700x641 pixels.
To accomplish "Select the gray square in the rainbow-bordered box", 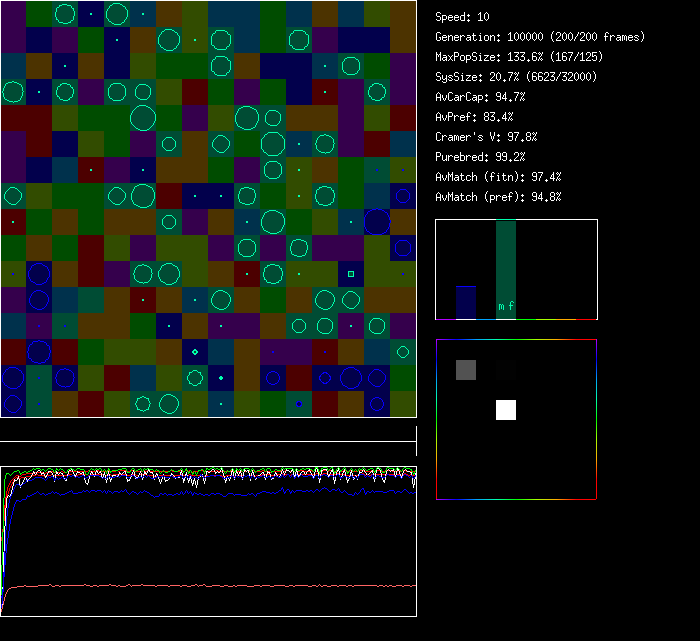I will click(x=466, y=370).
